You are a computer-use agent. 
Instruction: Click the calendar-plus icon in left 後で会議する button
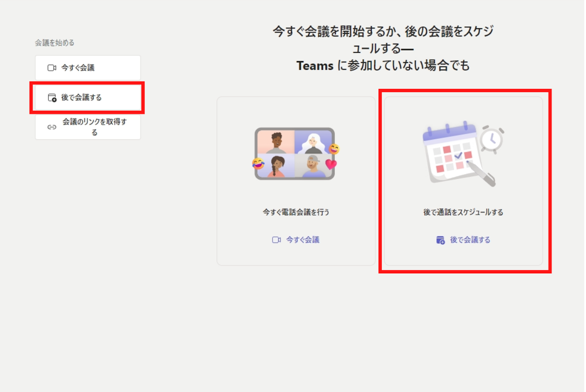coord(52,97)
